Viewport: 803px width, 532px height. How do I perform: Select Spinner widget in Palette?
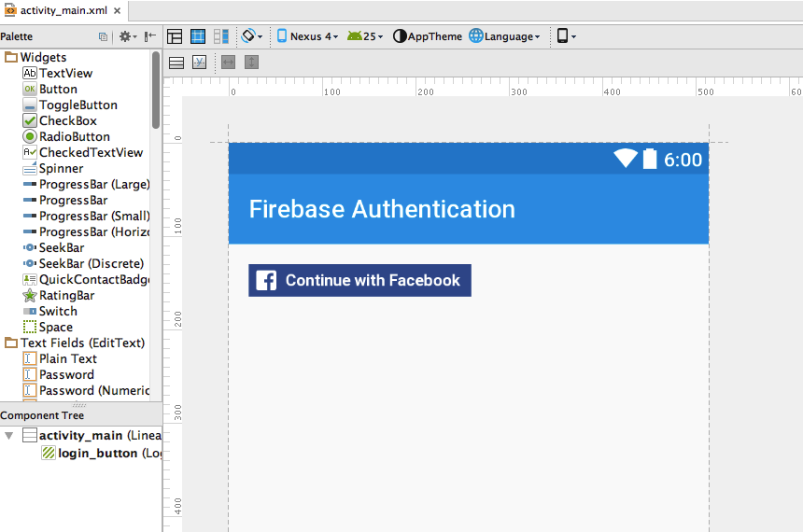[x=52, y=168]
